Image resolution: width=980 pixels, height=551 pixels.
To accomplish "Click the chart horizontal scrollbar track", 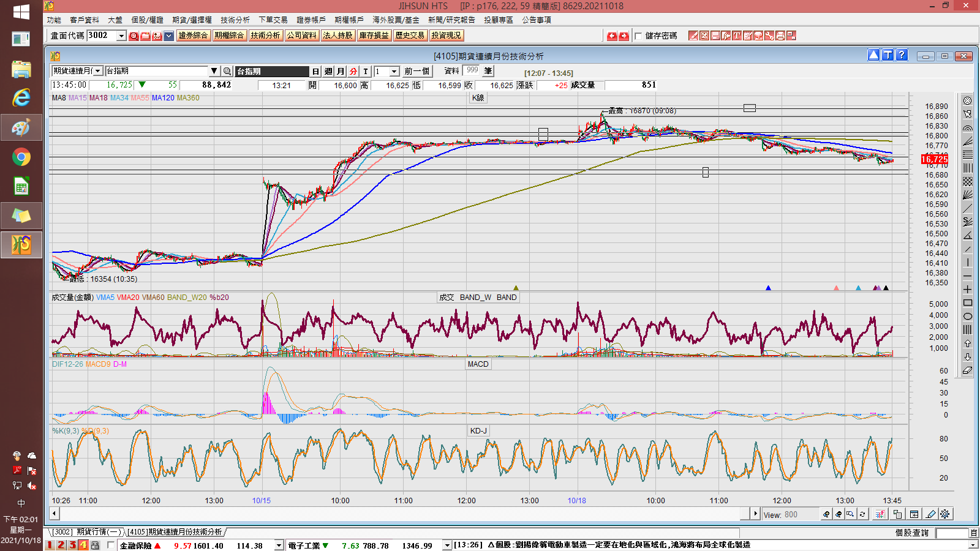I will pyautogui.click(x=404, y=514).
